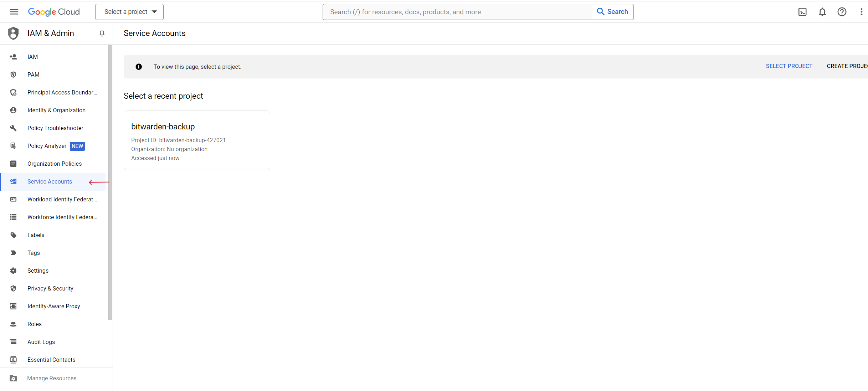Open the IAM menu entry

(x=32, y=57)
